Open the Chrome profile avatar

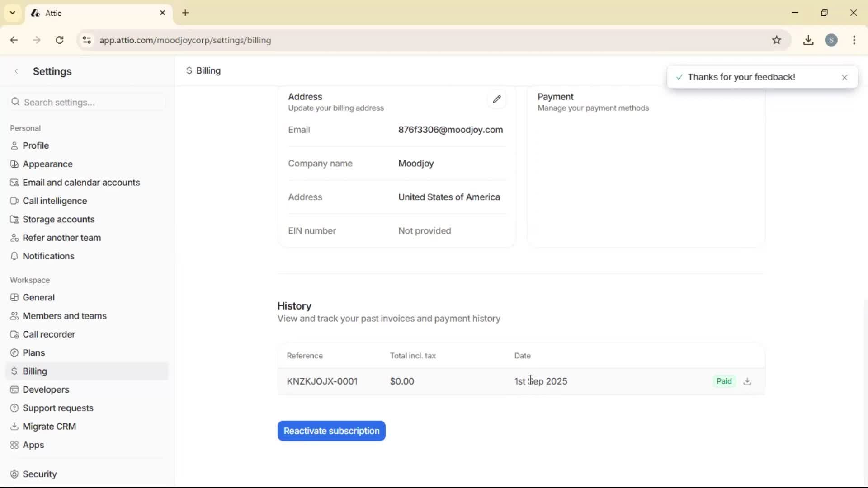[831, 40]
